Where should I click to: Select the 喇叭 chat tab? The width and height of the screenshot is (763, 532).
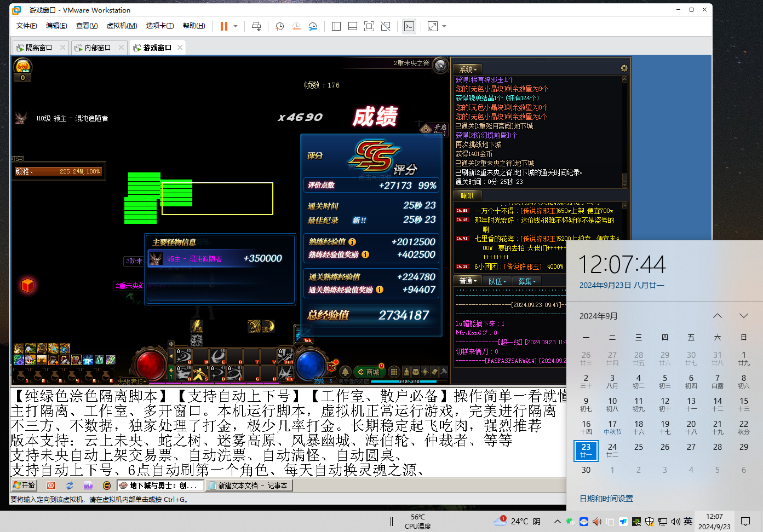tap(467, 195)
